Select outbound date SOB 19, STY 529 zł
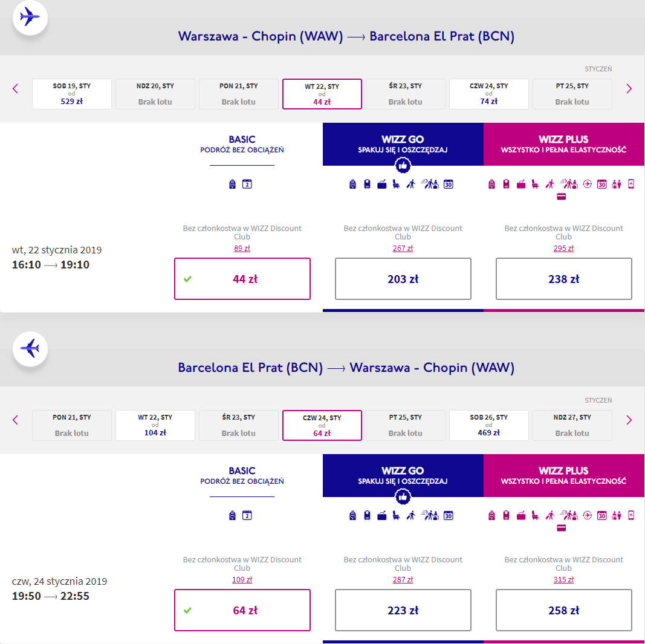This screenshot has width=645, height=644. 71,94
